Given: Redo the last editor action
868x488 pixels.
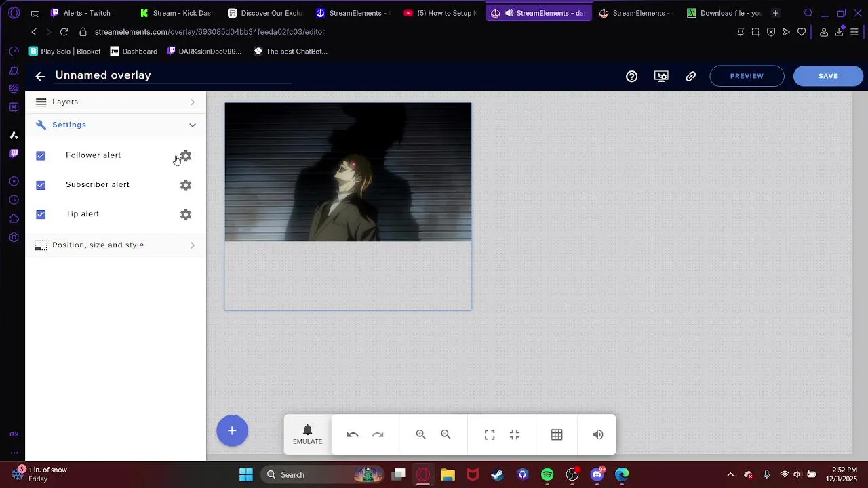Looking at the screenshot, I should coord(378,434).
